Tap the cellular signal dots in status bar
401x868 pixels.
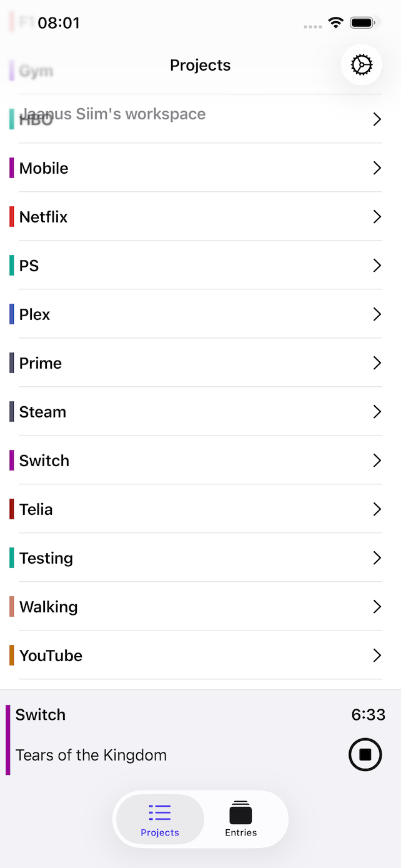312,24
